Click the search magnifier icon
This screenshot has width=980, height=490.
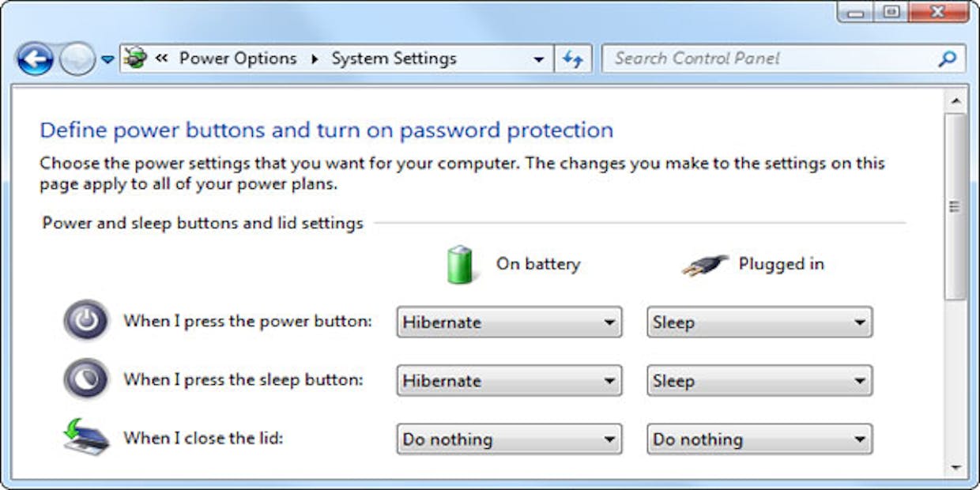947,58
